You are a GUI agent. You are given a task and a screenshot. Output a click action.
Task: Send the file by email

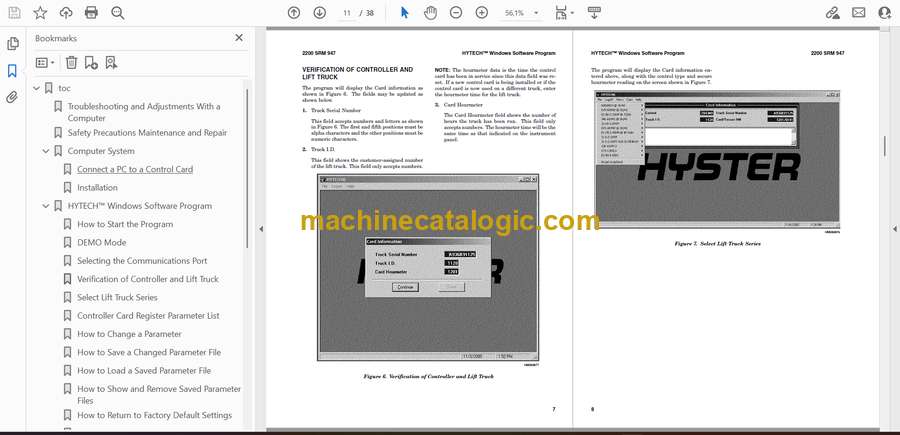859,13
